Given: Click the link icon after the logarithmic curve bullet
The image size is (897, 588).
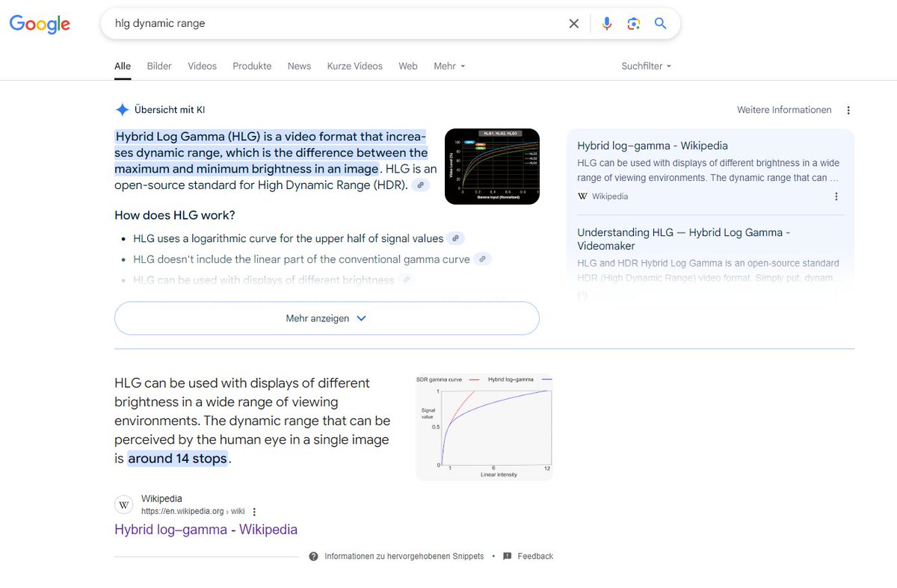Looking at the screenshot, I should (455, 238).
